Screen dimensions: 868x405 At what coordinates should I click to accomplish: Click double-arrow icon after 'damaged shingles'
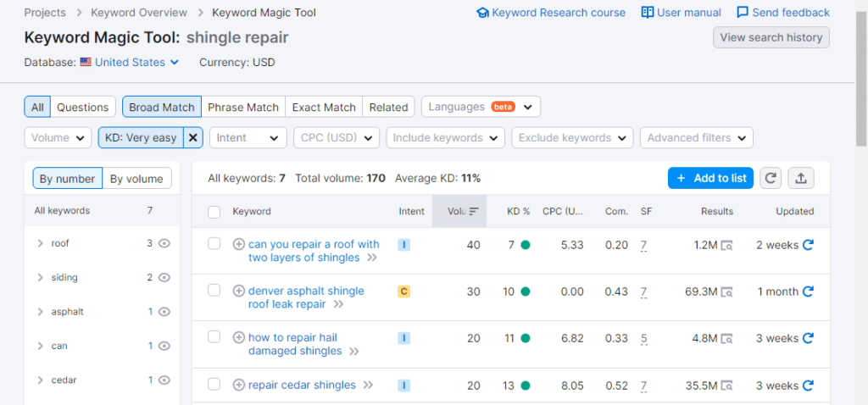[354, 352]
